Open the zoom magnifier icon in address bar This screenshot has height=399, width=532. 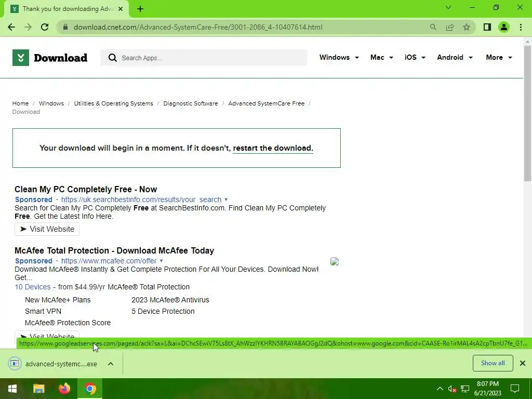(433, 27)
